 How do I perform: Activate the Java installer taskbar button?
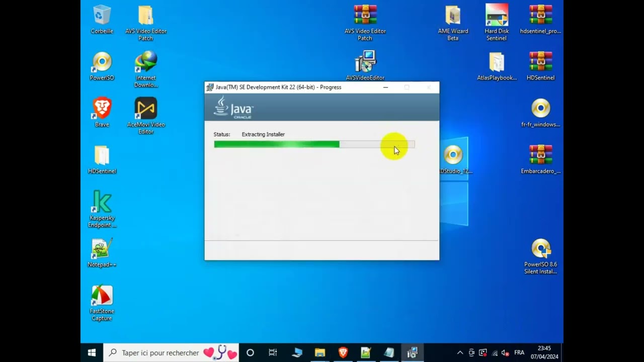[x=413, y=352]
